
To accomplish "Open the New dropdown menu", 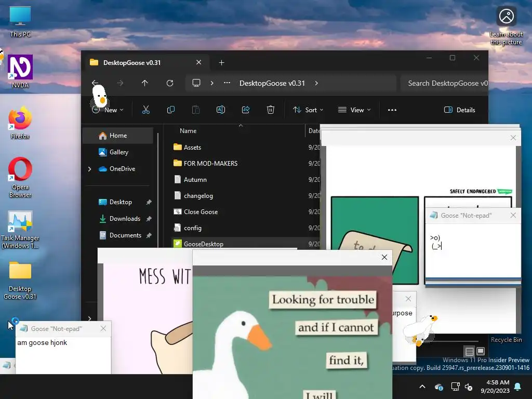I will click(108, 110).
